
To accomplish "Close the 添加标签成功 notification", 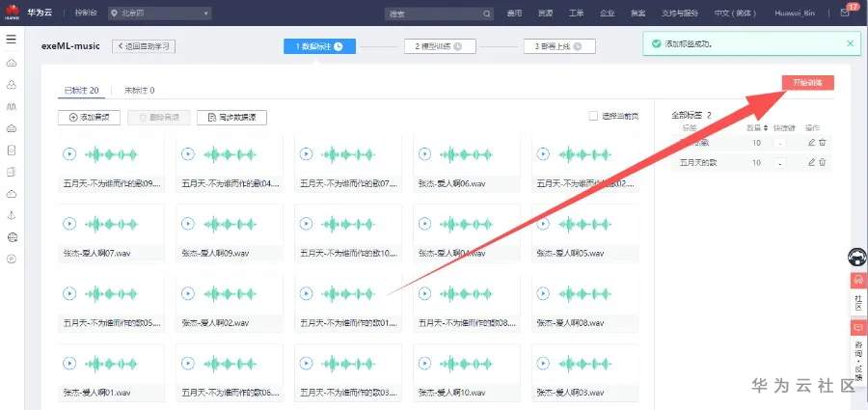I will click(851, 43).
